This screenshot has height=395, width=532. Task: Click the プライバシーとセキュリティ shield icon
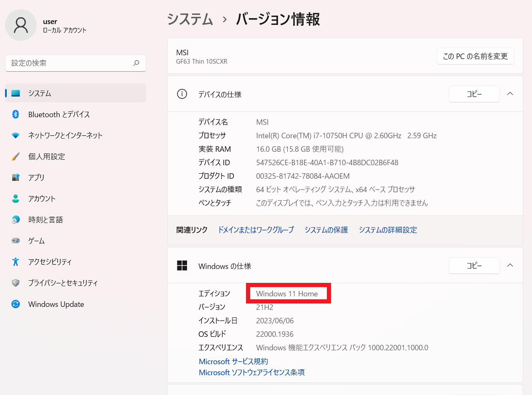click(x=16, y=283)
